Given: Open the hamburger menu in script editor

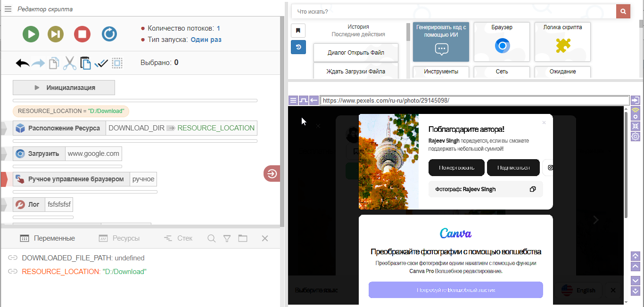Looking at the screenshot, I should click(8, 9).
